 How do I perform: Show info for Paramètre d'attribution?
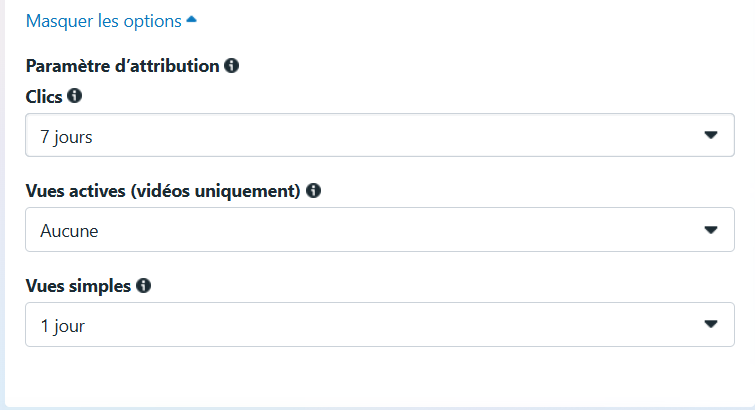[x=232, y=66]
